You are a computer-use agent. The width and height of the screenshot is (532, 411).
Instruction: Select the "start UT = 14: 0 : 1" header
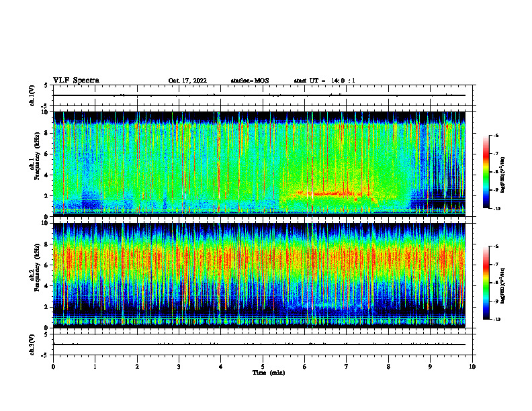(x=324, y=81)
